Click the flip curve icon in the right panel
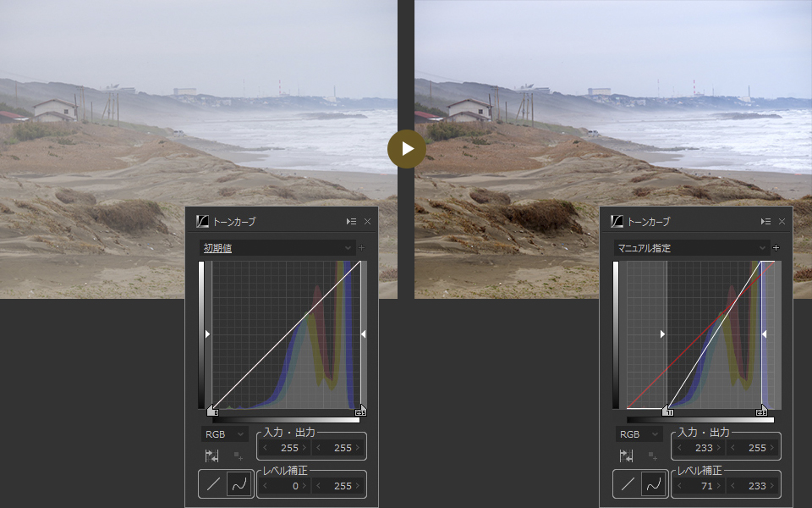The width and height of the screenshot is (812, 508). pos(627,456)
